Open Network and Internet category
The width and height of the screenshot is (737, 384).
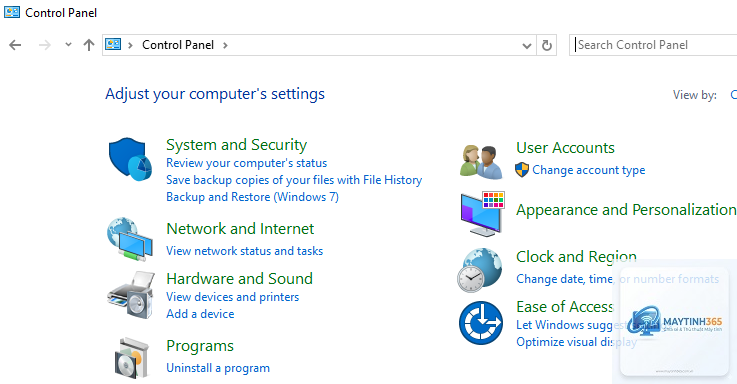pyautogui.click(x=240, y=228)
